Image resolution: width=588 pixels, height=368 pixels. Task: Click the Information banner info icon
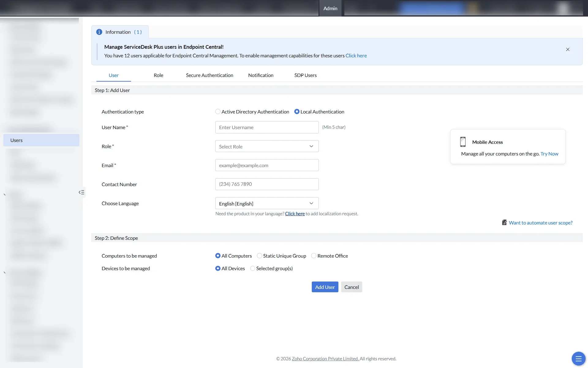99,32
